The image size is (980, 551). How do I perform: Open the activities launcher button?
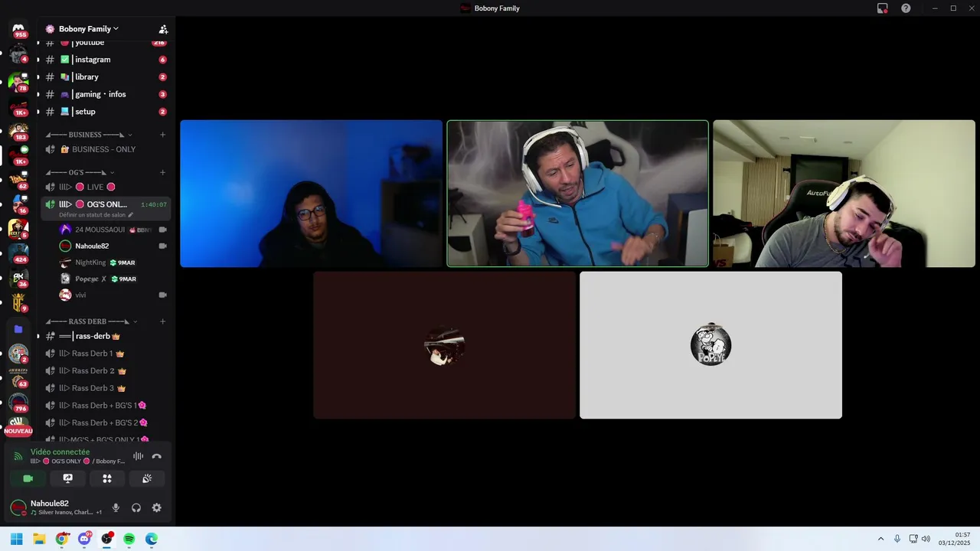[x=107, y=478]
